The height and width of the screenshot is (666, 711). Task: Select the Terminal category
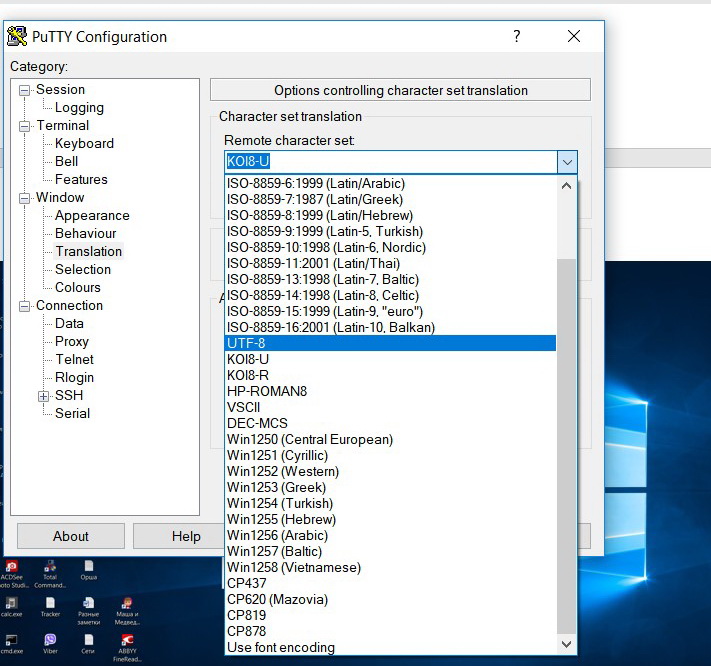pos(63,126)
